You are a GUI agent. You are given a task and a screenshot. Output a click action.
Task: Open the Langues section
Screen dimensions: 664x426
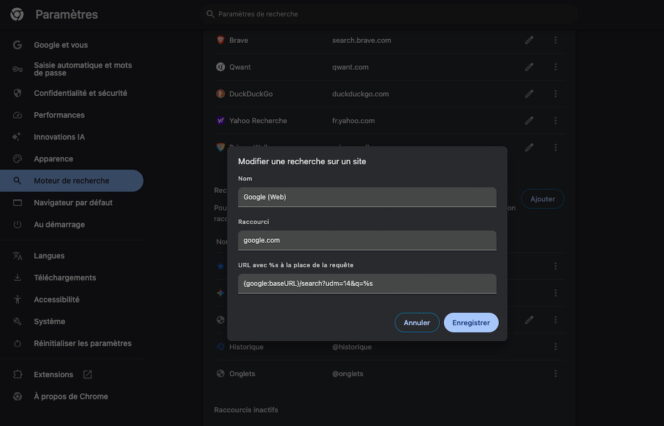point(49,256)
